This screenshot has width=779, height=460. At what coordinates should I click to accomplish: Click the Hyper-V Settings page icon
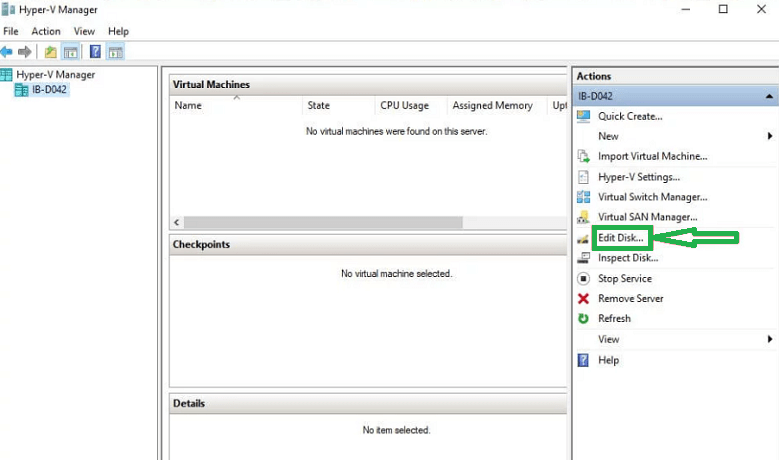click(x=583, y=177)
